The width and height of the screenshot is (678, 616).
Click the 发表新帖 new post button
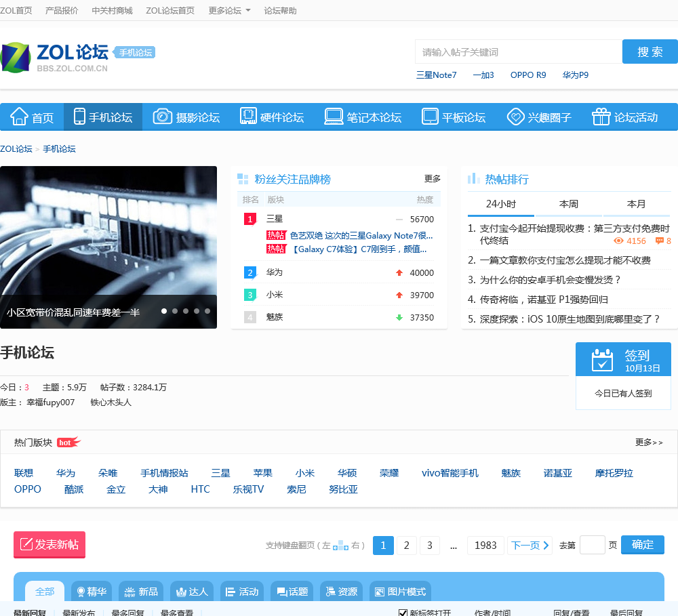[49, 545]
